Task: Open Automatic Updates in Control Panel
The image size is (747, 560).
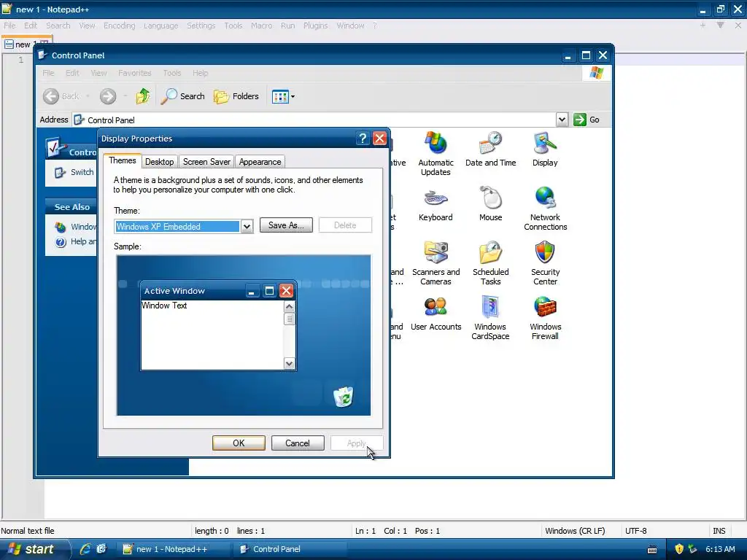Action: coord(436,153)
